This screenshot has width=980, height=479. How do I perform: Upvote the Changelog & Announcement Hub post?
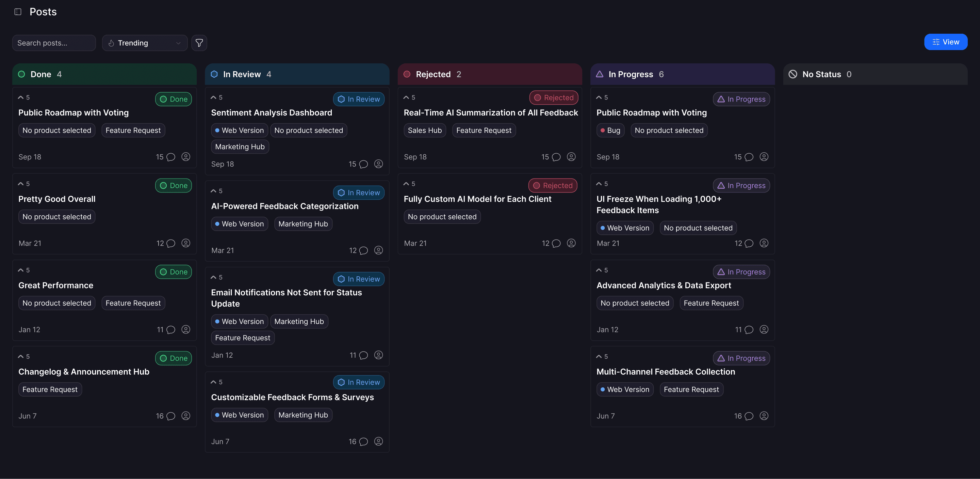(21, 356)
